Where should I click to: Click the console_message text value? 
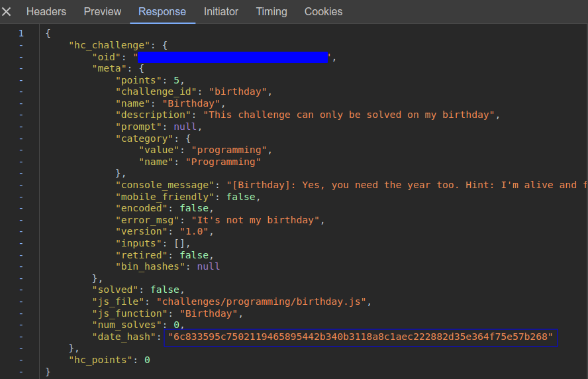tap(407, 185)
